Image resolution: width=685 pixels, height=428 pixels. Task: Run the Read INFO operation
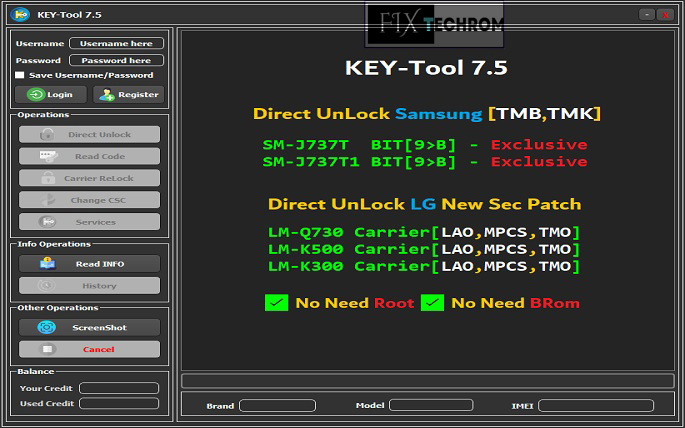click(89, 264)
